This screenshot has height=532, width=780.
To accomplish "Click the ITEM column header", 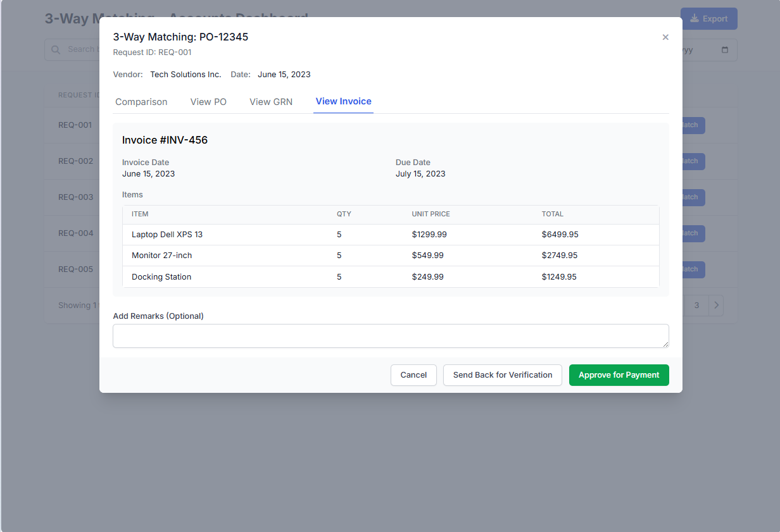I will 140,214.
